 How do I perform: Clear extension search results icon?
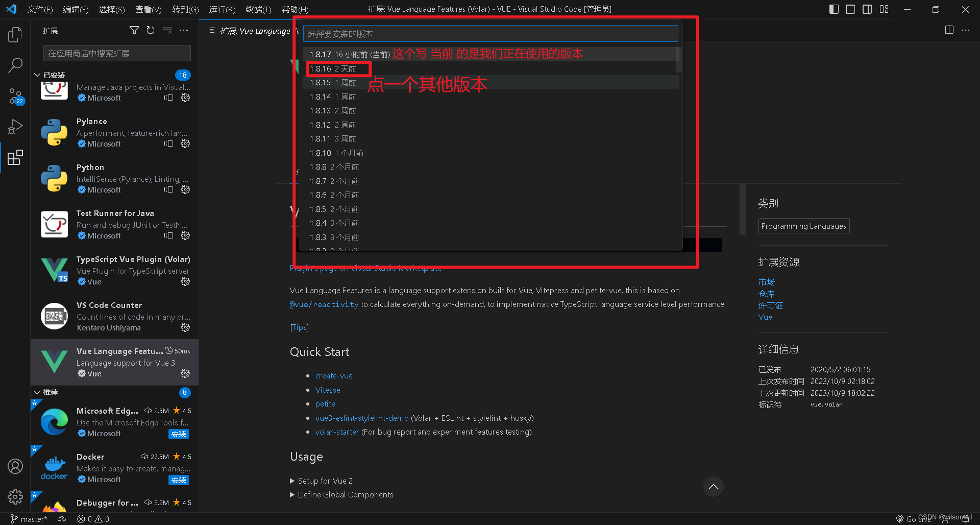[x=167, y=30]
